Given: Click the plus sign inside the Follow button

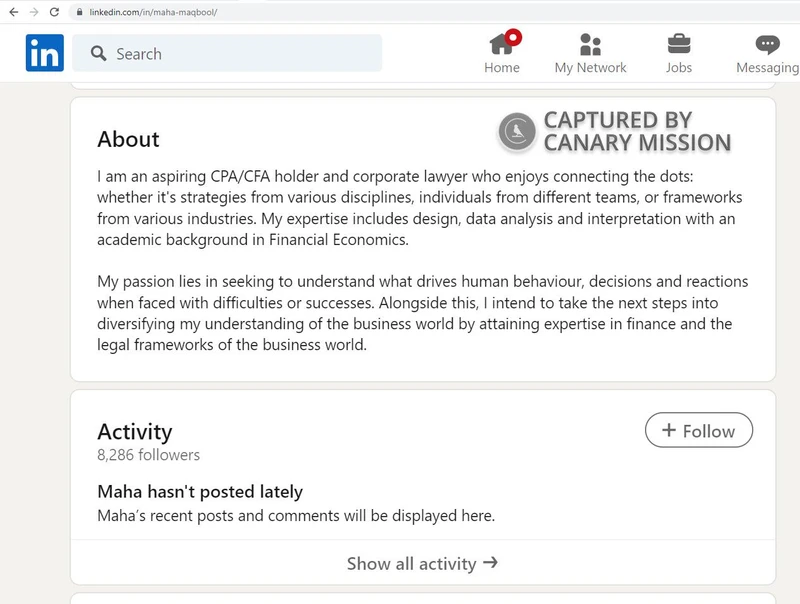Looking at the screenshot, I should (669, 430).
